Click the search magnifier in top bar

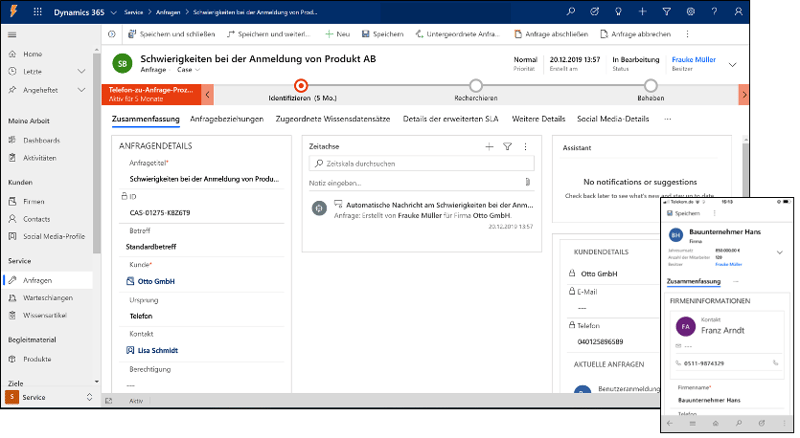[x=570, y=11]
